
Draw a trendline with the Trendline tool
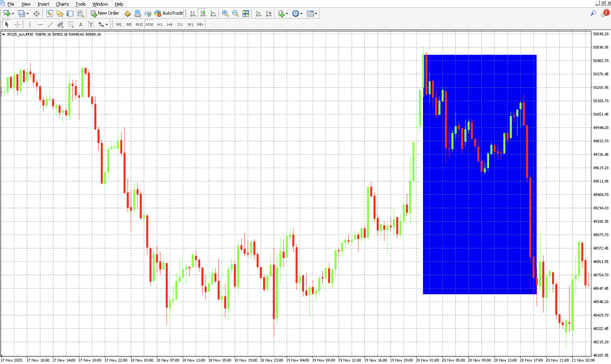click(50, 24)
